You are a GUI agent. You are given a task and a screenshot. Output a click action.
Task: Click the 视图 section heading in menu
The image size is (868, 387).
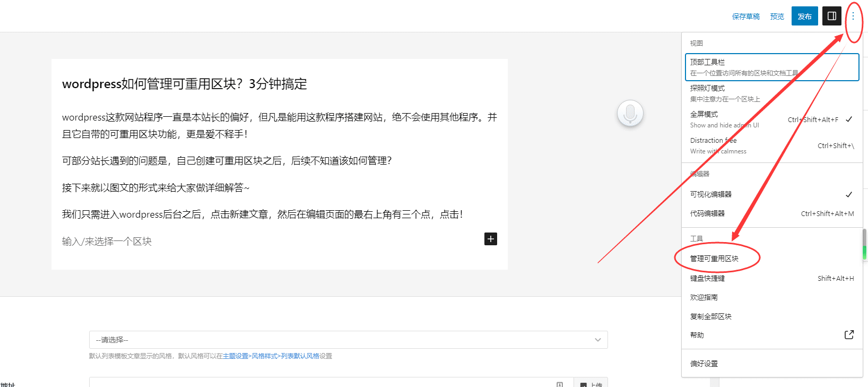[696, 43]
